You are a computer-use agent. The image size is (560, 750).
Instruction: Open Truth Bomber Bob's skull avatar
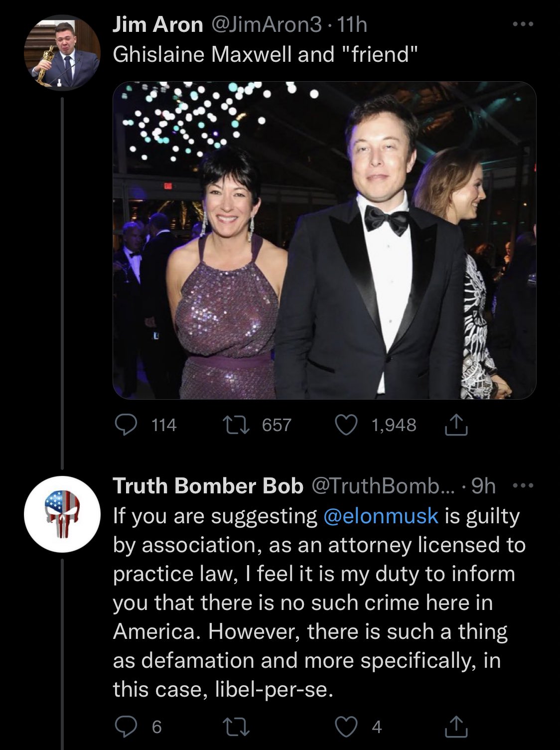62,514
